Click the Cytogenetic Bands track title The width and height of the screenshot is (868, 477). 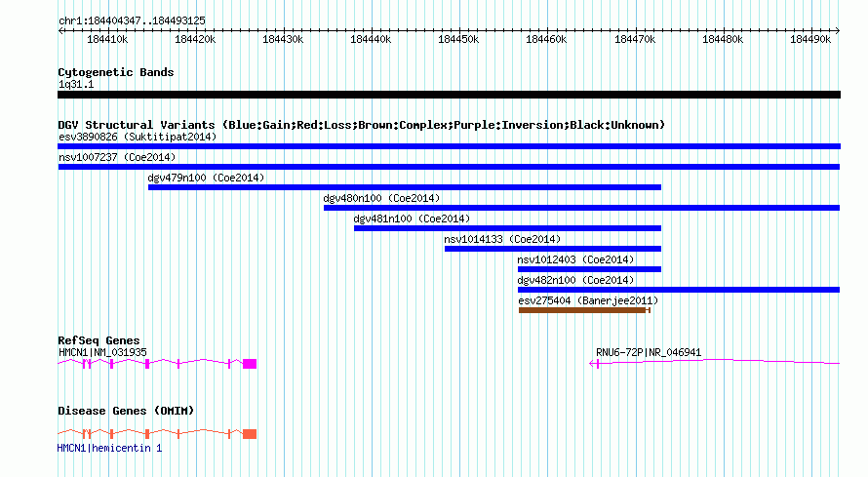[116, 72]
